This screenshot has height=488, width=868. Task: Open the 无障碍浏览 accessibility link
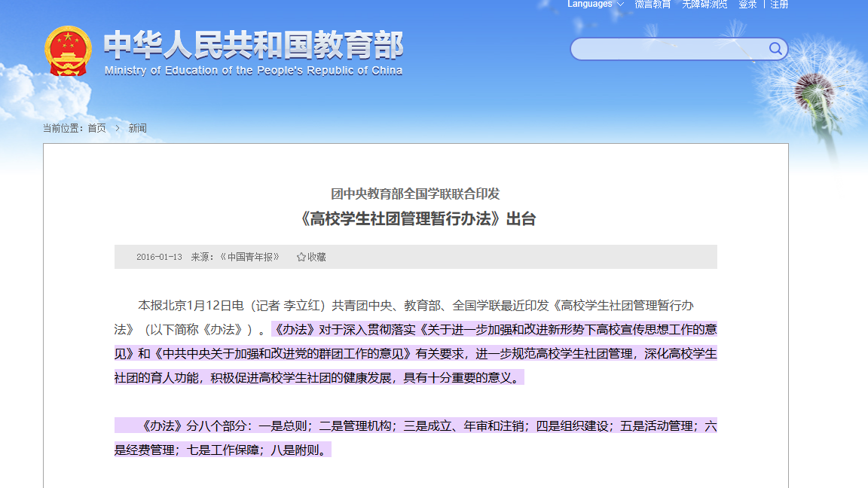704,5
